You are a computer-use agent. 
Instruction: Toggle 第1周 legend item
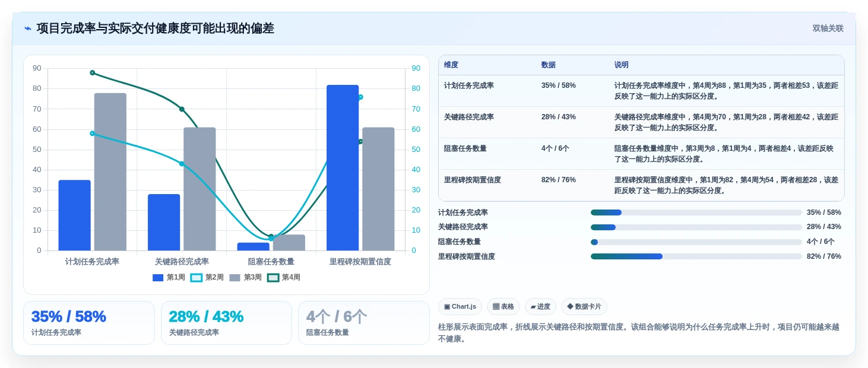pyautogui.click(x=169, y=277)
